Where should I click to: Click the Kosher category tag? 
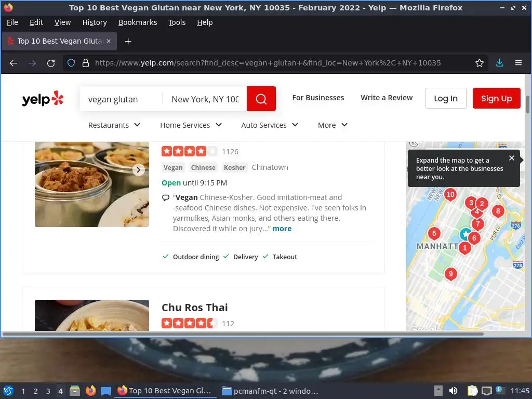[x=234, y=168]
